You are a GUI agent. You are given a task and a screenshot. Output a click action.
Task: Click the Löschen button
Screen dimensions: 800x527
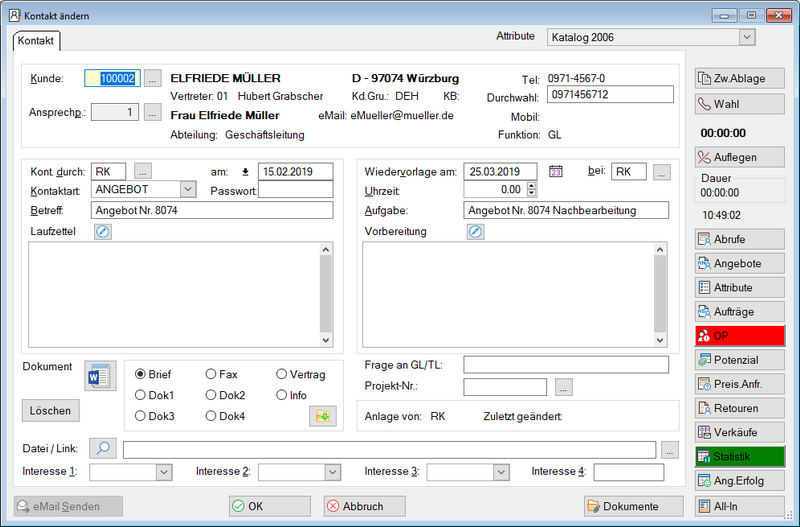pyautogui.click(x=51, y=410)
